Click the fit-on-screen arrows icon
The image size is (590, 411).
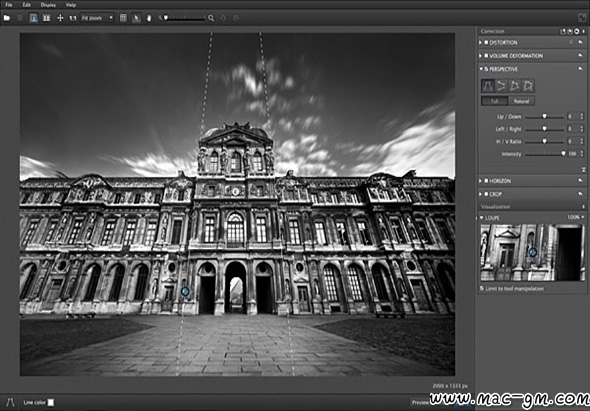point(60,18)
